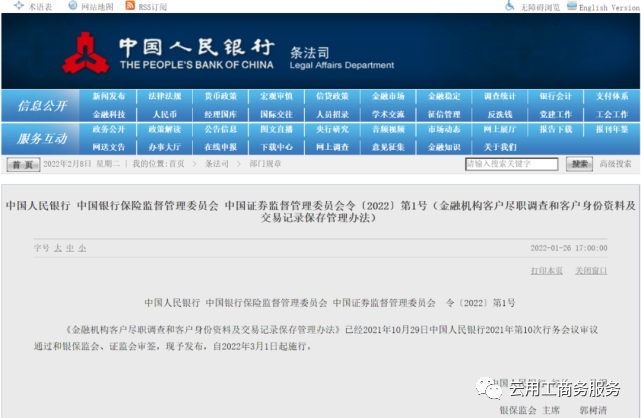Click the 无障碍浏览 accessibility wheelchair icon
This screenshot has width=641, height=418.
click(510, 6)
